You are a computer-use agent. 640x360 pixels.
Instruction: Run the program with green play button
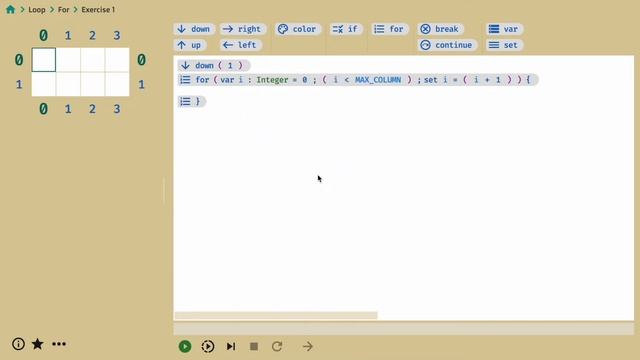[x=185, y=347]
